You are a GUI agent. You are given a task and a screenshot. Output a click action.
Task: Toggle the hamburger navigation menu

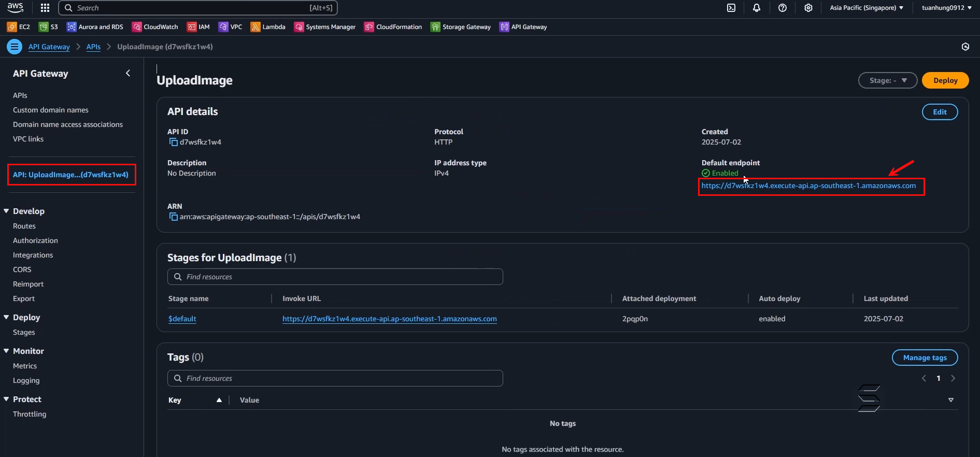(15, 47)
